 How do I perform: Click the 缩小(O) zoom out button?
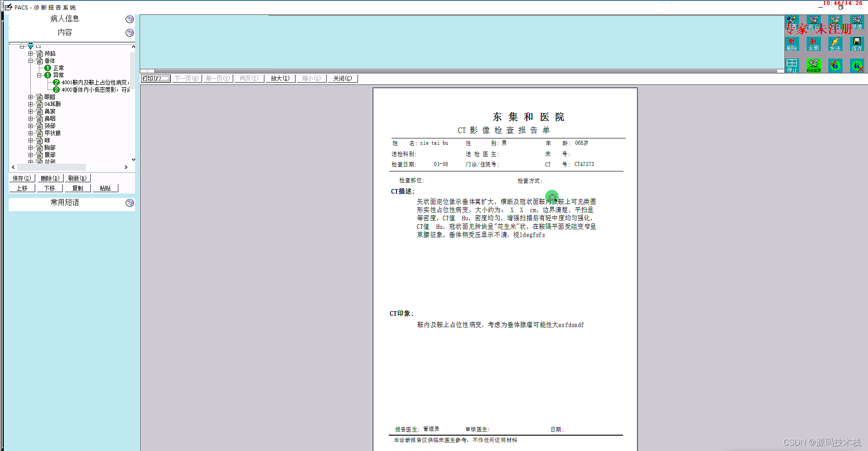tap(311, 78)
